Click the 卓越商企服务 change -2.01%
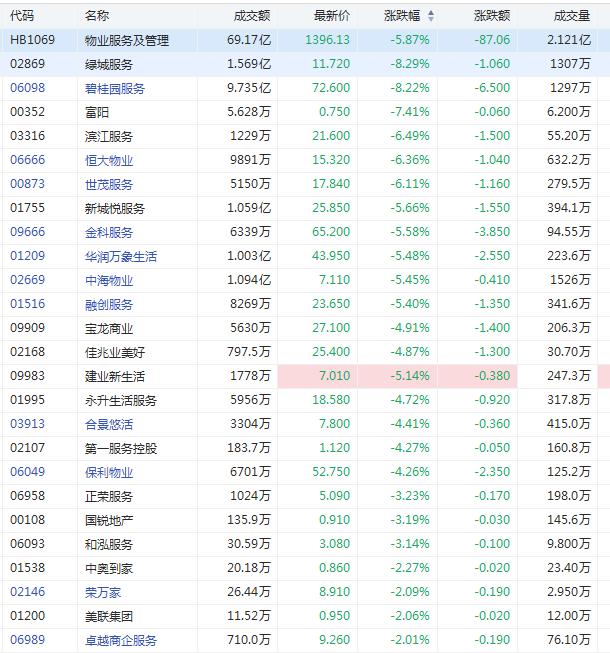610x653 pixels. [410, 640]
